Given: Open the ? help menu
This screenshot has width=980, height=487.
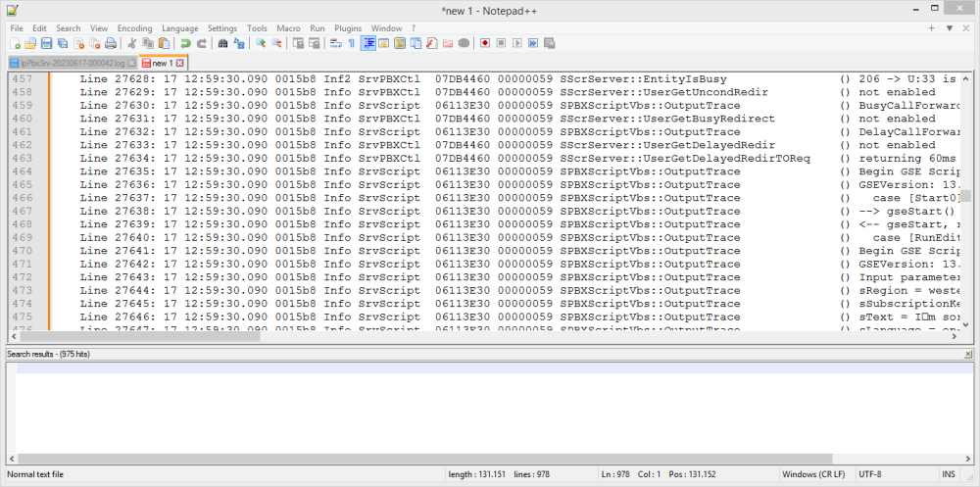Looking at the screenshot, I should pos(414,28).
